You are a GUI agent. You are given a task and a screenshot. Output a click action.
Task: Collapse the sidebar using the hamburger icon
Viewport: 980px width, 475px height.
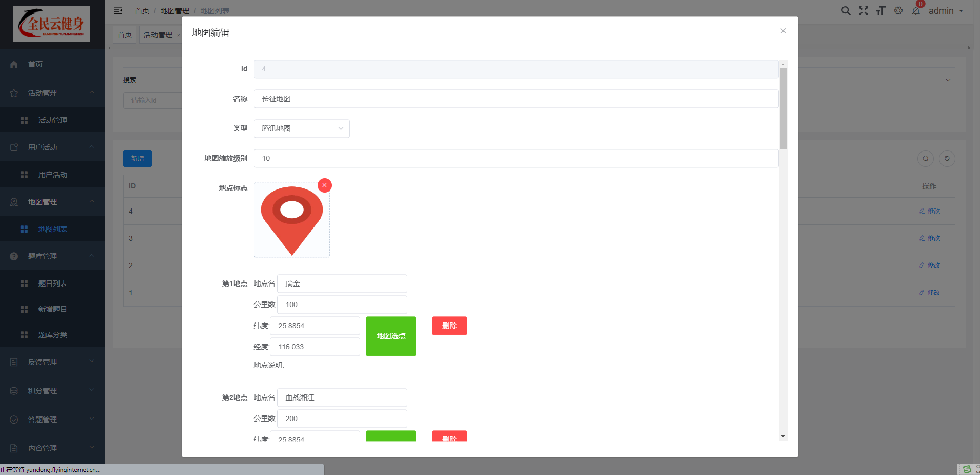(x=118, y=10)
